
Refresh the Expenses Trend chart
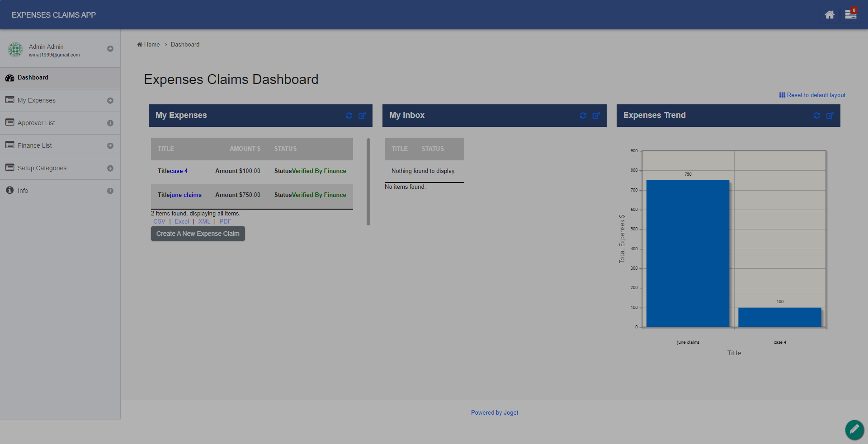pyautogui.click(x=816, y=116)
